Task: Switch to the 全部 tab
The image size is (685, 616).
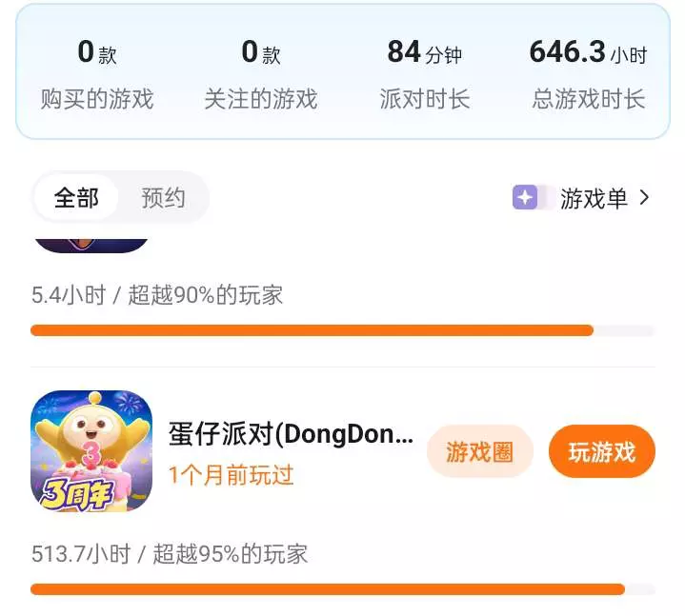Action: click(76, 197)
